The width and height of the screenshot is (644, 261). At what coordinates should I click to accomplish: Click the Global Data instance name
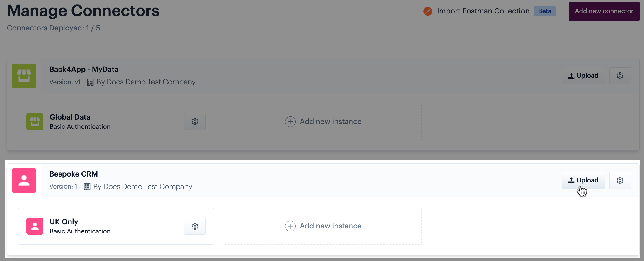(70, 117)
